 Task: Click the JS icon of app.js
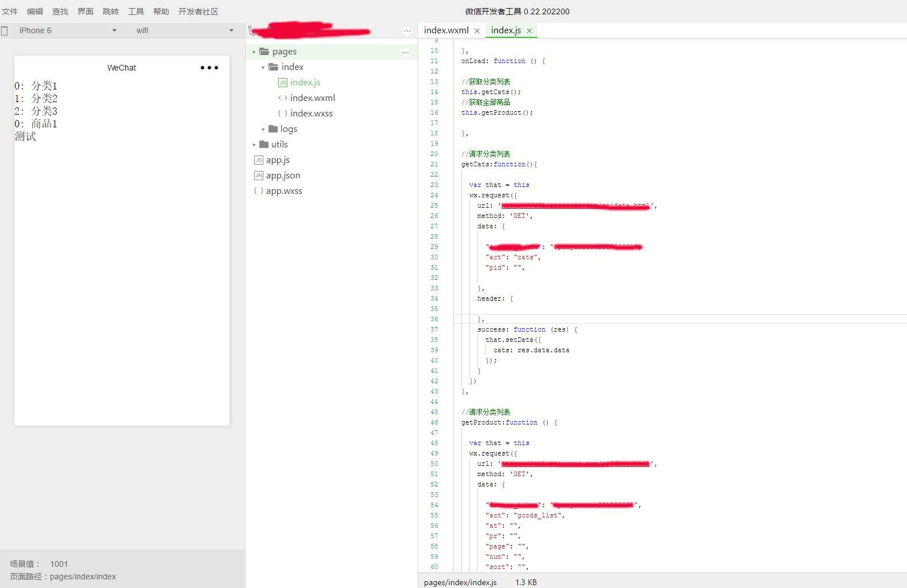click(259, 160)
